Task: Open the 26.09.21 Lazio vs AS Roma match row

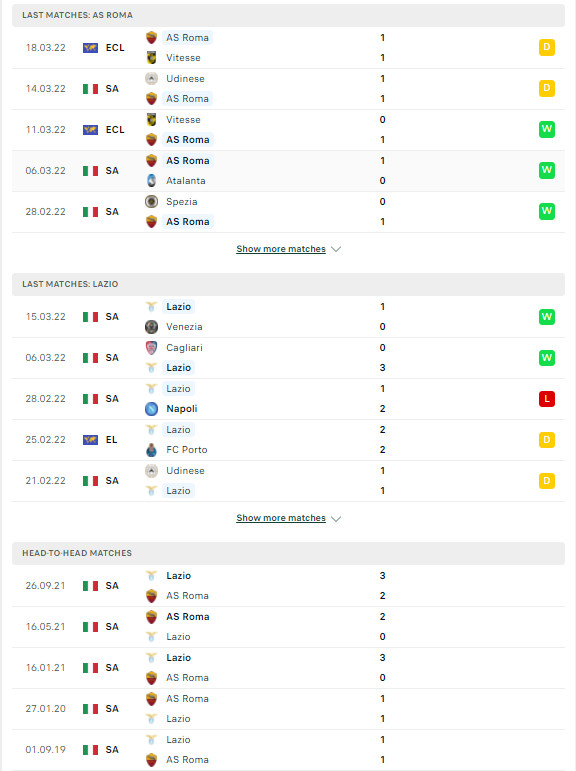Action: (x=288, y=586)
